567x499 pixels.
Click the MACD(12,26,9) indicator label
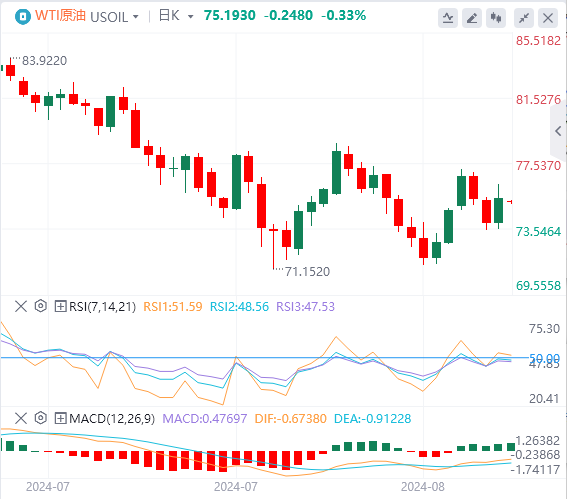click(x=112, y=419)
